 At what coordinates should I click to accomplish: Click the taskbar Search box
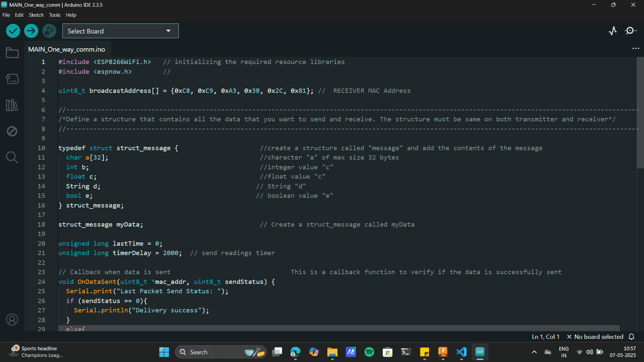(221, 352)
